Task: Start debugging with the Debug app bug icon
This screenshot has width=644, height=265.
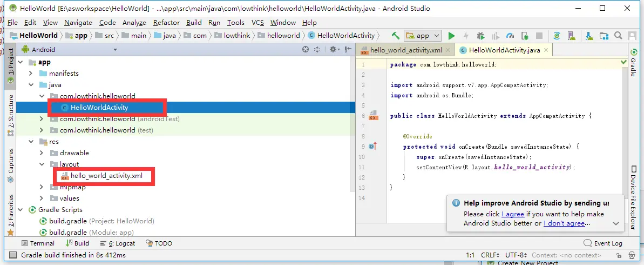Action: coord(480,36)
